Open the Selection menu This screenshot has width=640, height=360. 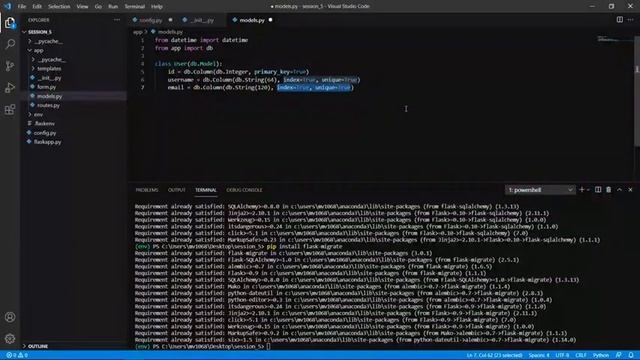pyautogui.click(x=59, y=7)
